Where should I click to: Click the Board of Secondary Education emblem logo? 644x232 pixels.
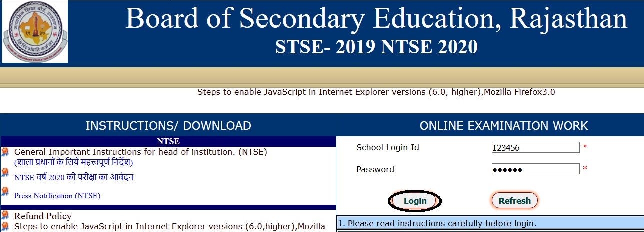pos(35,31)
